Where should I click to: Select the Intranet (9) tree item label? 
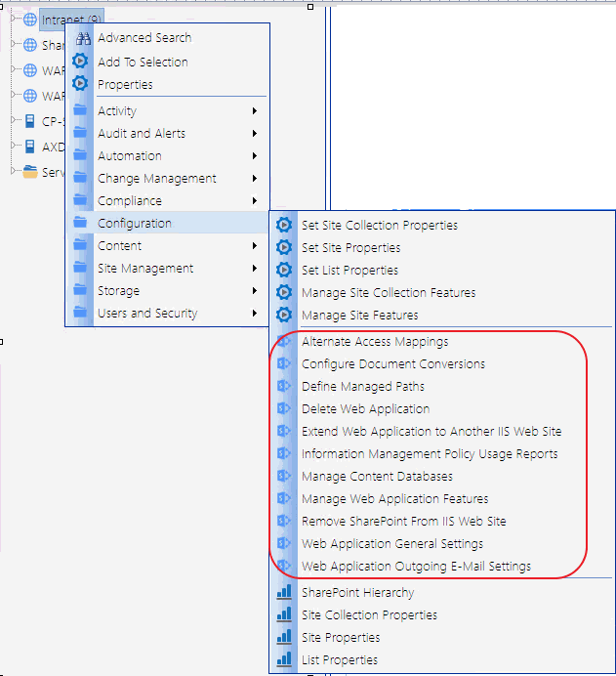pos(71,20)
